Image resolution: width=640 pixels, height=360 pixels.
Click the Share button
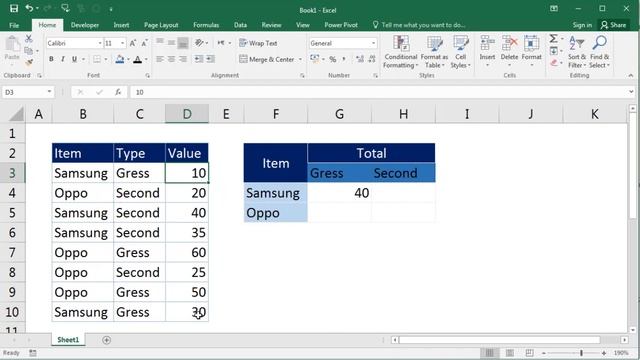pyautogui.click(x=613, y=25)
